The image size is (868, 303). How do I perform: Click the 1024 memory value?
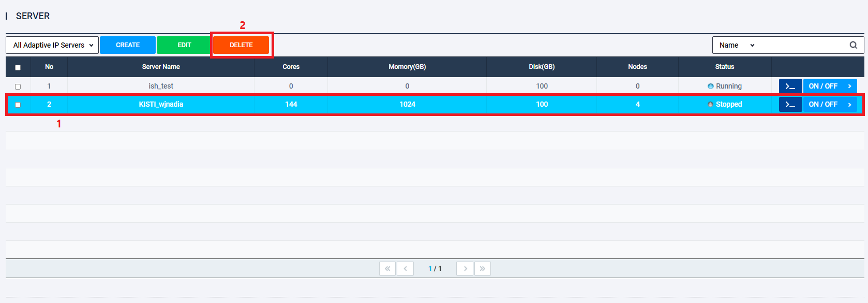coord(407,104)
